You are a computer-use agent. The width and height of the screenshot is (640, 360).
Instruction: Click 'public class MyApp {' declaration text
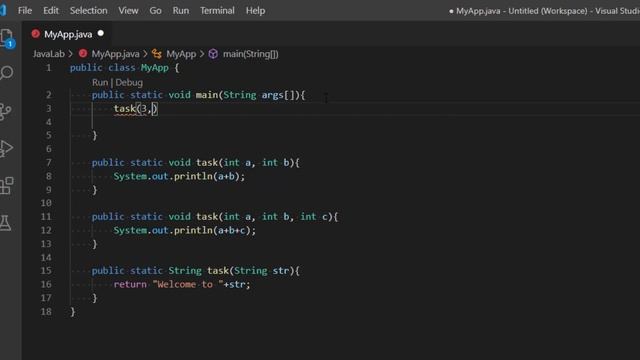pos(124,68)
